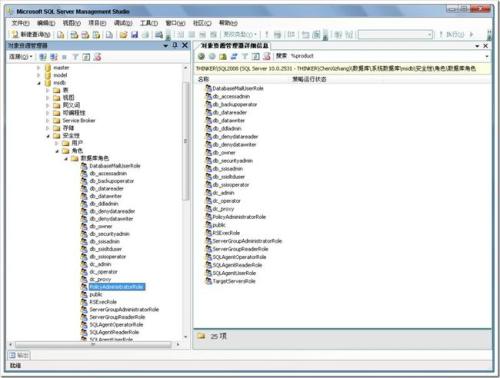Select db_datareader in Object Explorer tree
This screenshot has height=378, width=500.
[106, 188]
